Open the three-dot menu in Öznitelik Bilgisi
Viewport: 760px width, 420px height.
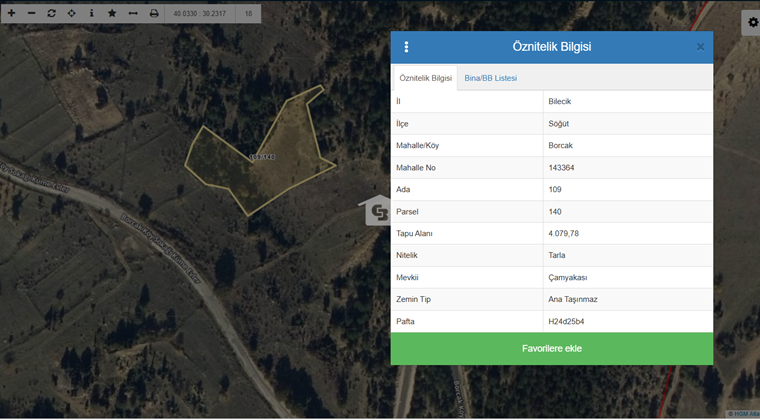pos(406,47)
